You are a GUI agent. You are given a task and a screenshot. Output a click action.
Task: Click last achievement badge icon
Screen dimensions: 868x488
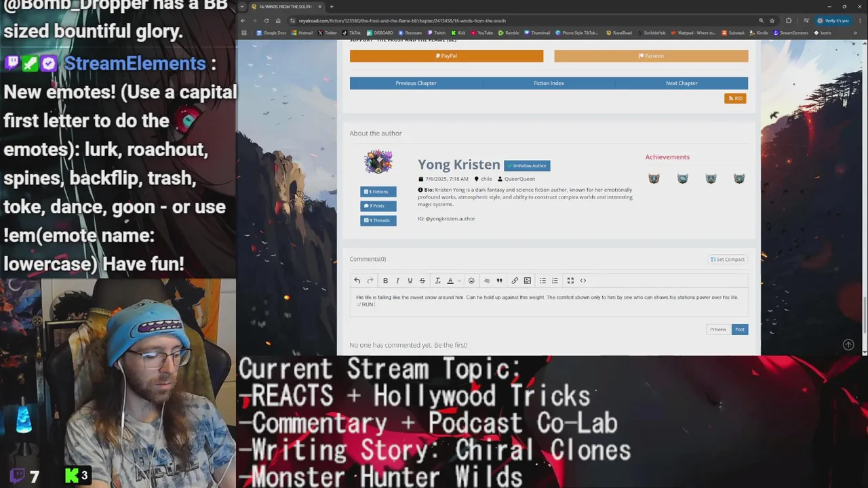click(739, 179)
